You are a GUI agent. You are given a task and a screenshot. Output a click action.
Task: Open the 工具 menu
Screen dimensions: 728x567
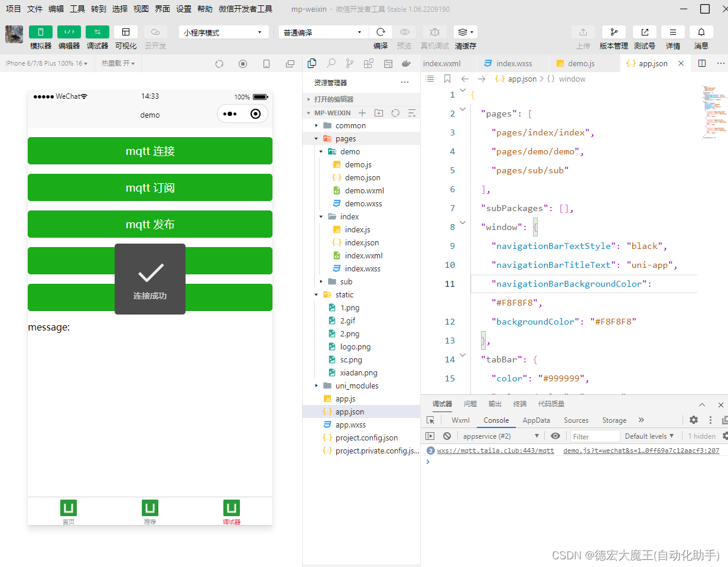[x=77, y=9]
